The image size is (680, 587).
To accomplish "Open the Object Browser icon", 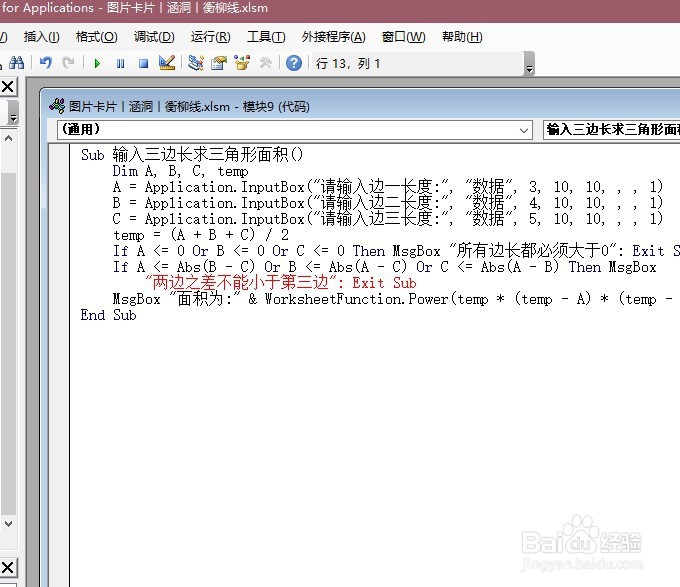I will click(242, 63).
